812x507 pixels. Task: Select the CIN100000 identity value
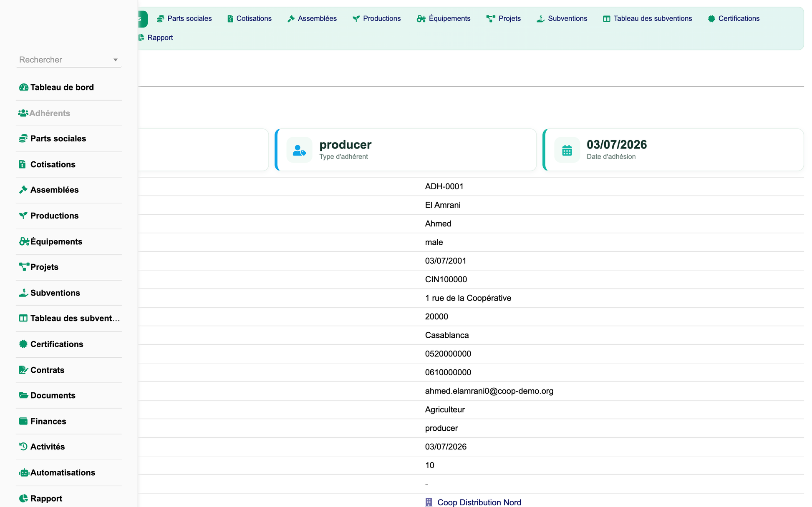tap(446, 279)
